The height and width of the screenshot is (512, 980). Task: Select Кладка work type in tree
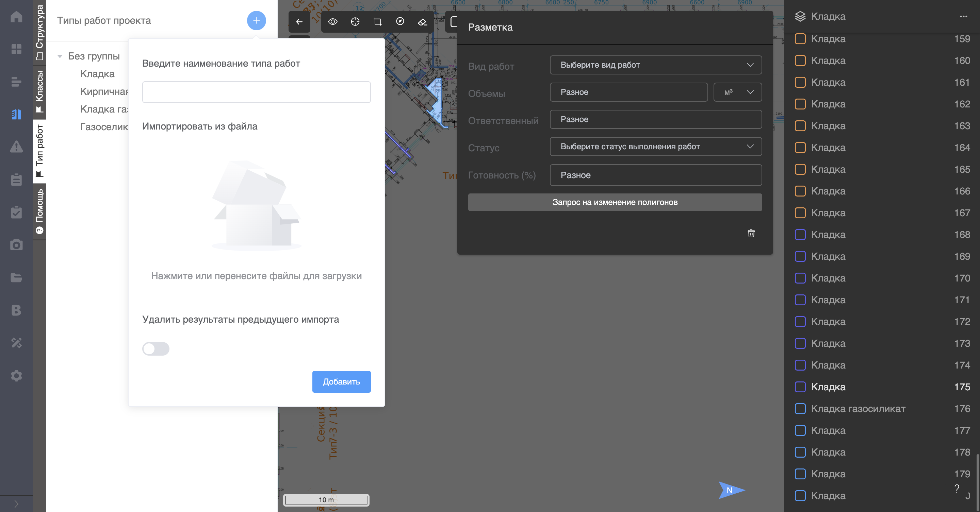(x=97, y=74)
